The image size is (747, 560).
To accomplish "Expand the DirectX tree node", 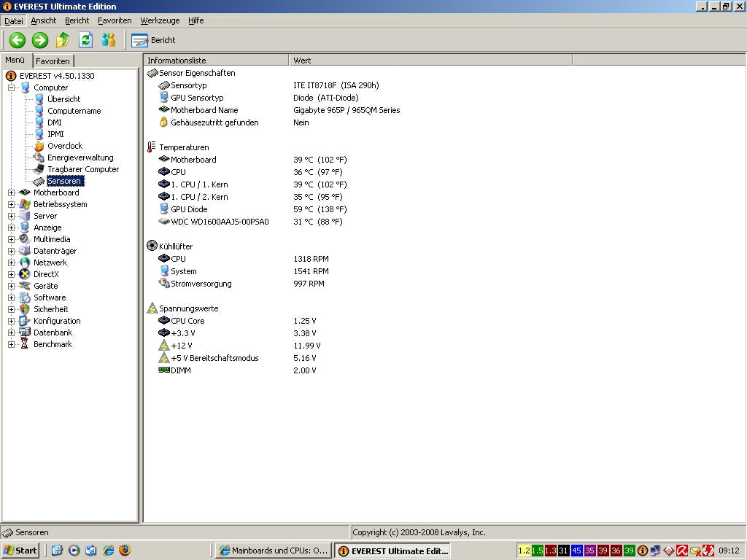I will [x=11, y=274].
